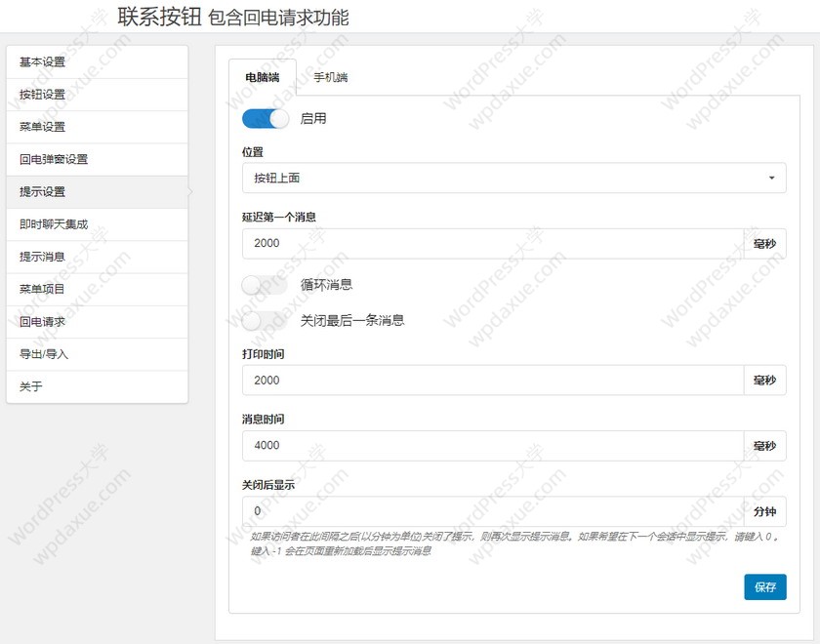
Task: Open the 导出/导入 sidebar item
Action: click(x=97, y=354)
